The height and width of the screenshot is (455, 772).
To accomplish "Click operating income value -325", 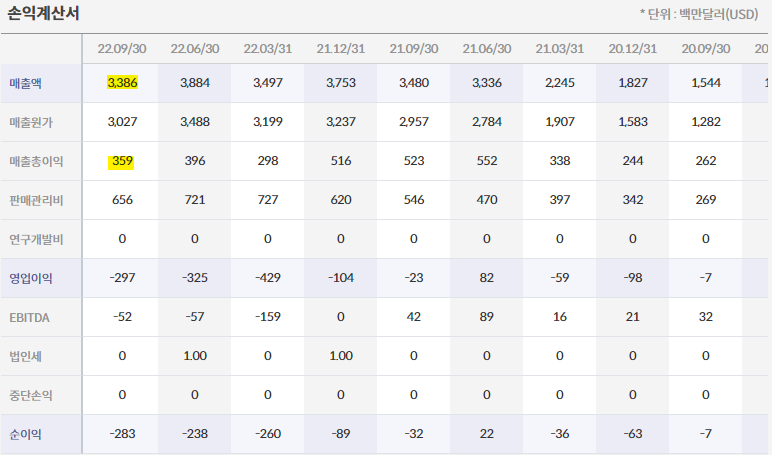I will 195,278.
